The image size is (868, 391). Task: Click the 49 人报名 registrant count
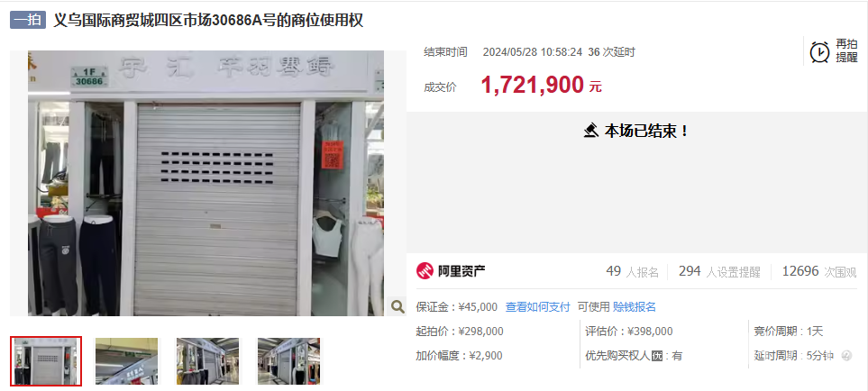pos(632,271)
